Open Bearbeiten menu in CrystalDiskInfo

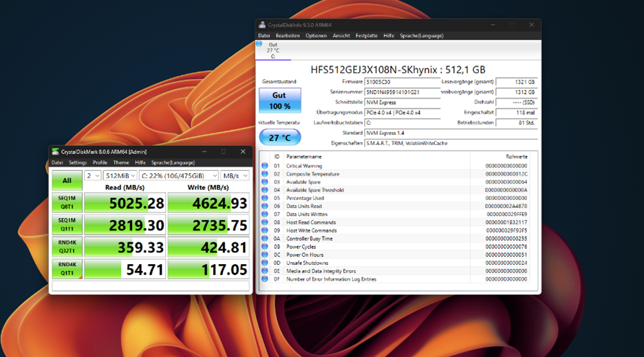point(288,36)
